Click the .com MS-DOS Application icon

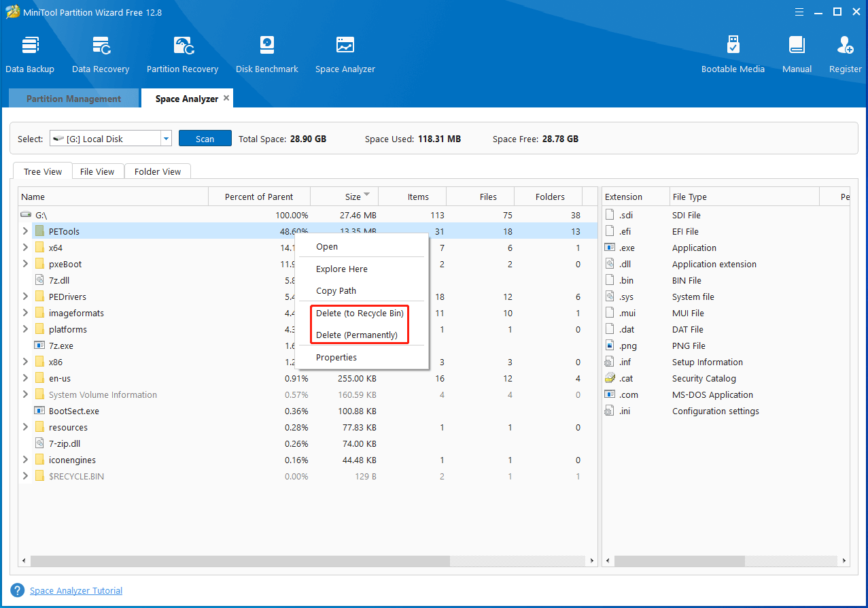tap(610, 394)
